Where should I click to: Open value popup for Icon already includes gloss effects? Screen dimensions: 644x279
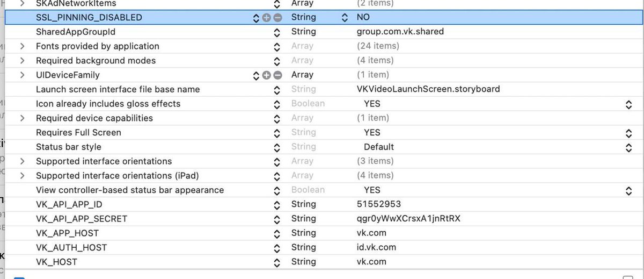628,104
